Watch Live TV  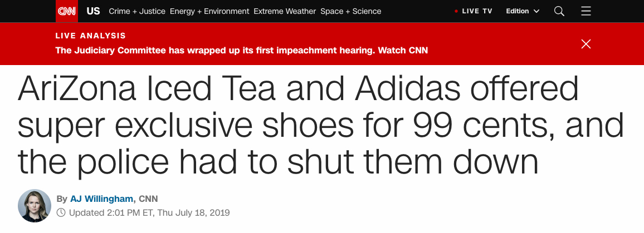coord(478,11)
